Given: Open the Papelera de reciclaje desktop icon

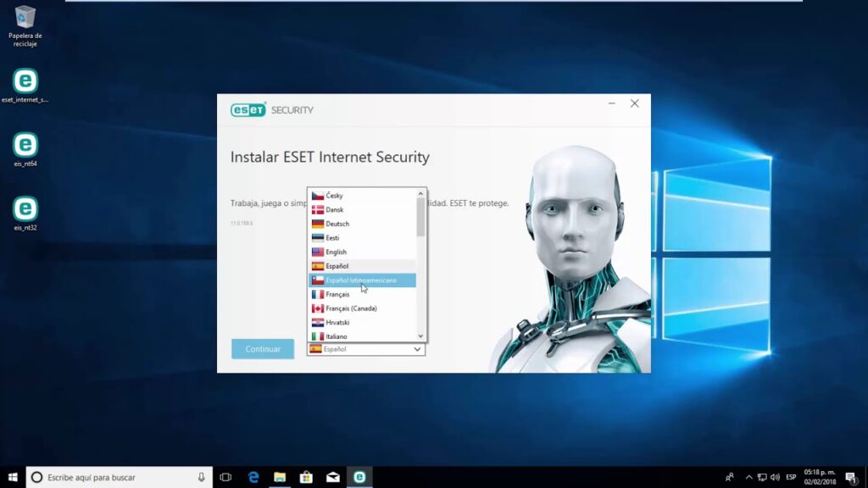Looking at the screenshot, I should 25,25.
